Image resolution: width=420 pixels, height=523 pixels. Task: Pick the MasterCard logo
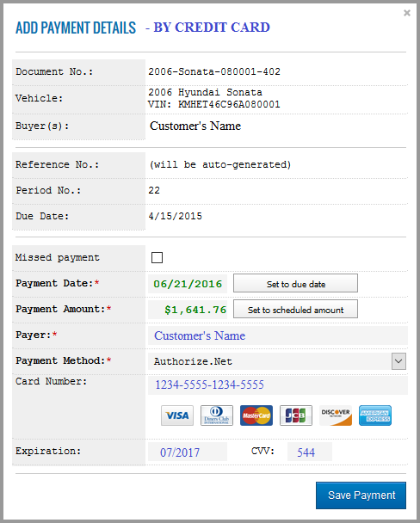pos(256,415)
